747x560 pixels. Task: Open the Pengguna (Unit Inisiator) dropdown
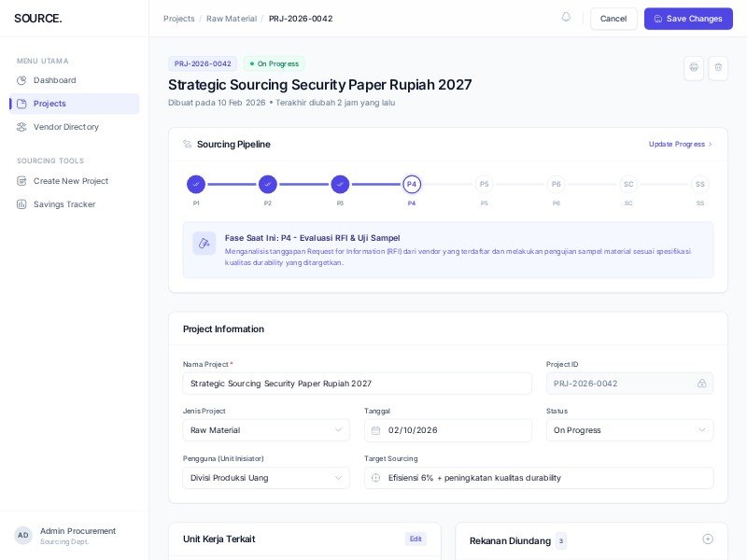pyautogui.click(x=266, y=478)
